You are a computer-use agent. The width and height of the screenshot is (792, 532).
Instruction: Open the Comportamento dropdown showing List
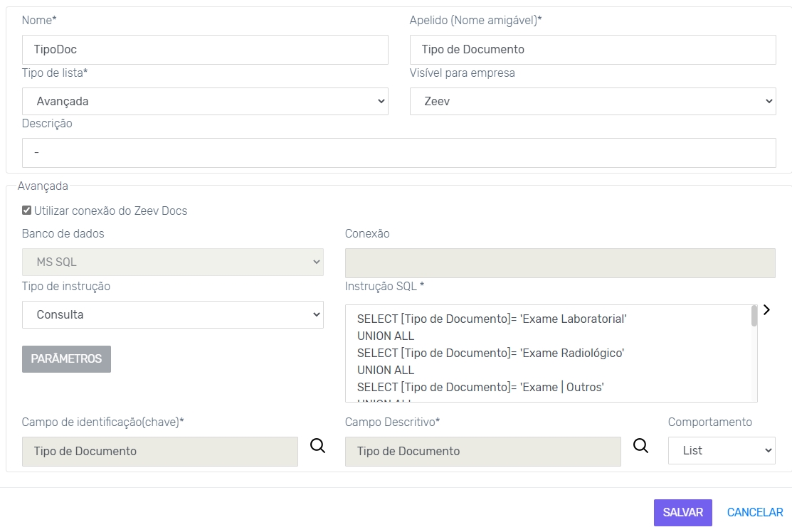tap(721, 451)
